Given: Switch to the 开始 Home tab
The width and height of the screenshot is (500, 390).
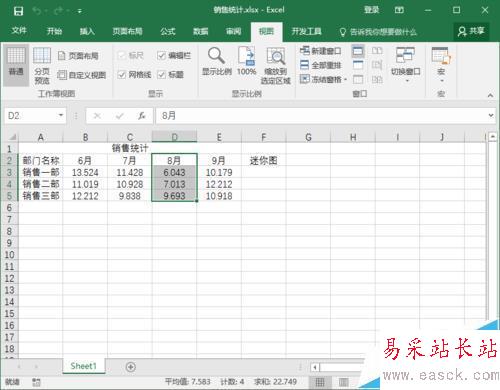Looking at the screenshot, I should pos(54,31).
